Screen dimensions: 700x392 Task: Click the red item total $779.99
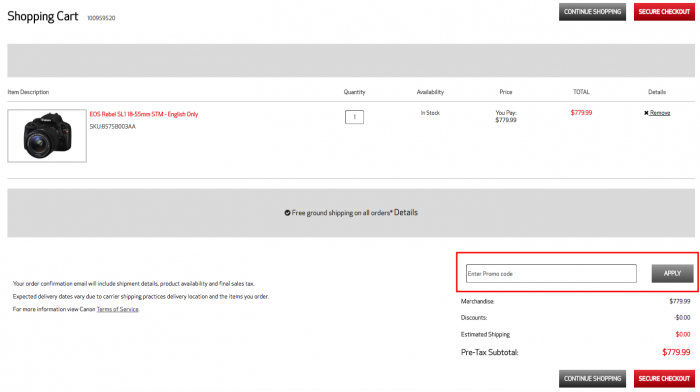581,113
